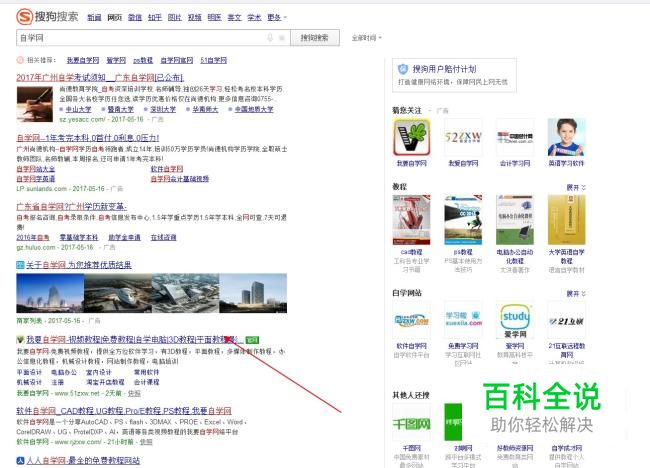Click the 中国会计网 logo thumbnail

click(x=515, y=137)
